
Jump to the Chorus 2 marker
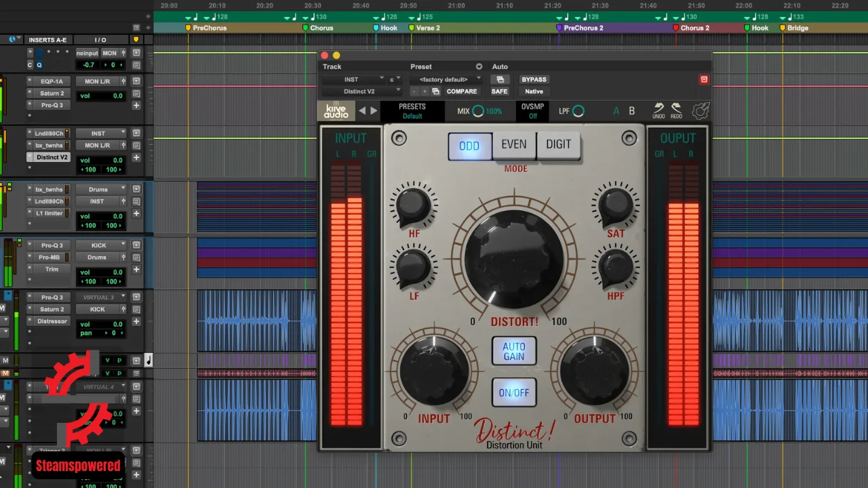coord(691,28)
